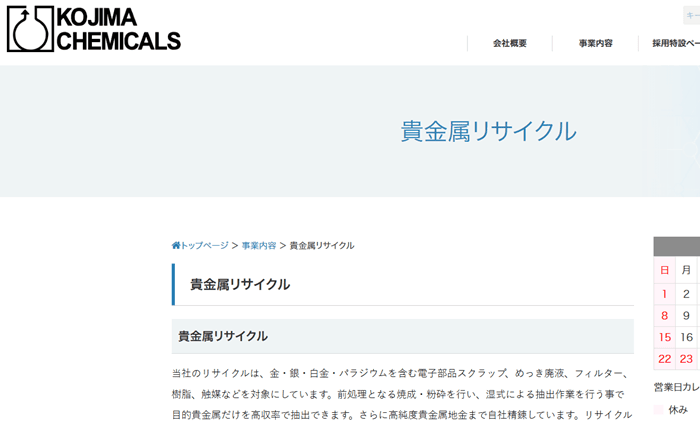Choose day 23 in the calendar
700x424 pixels.
click(x=687, y=359)
